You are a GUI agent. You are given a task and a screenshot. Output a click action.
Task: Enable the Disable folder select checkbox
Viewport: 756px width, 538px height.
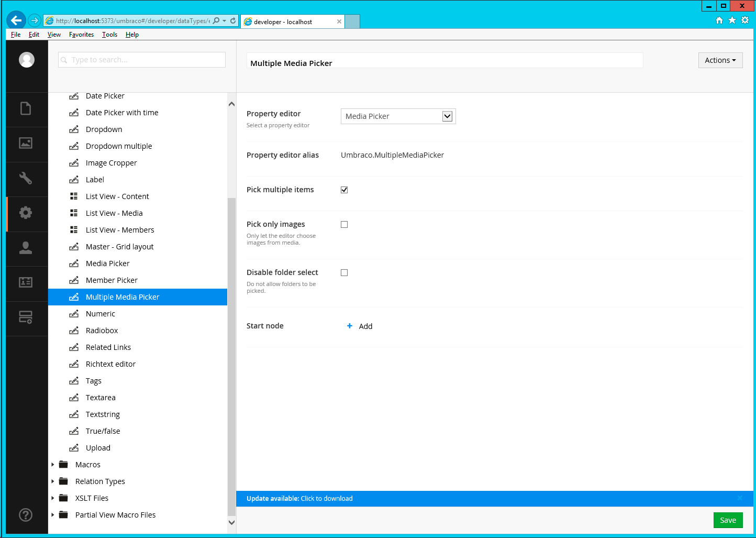pos(344,272)
